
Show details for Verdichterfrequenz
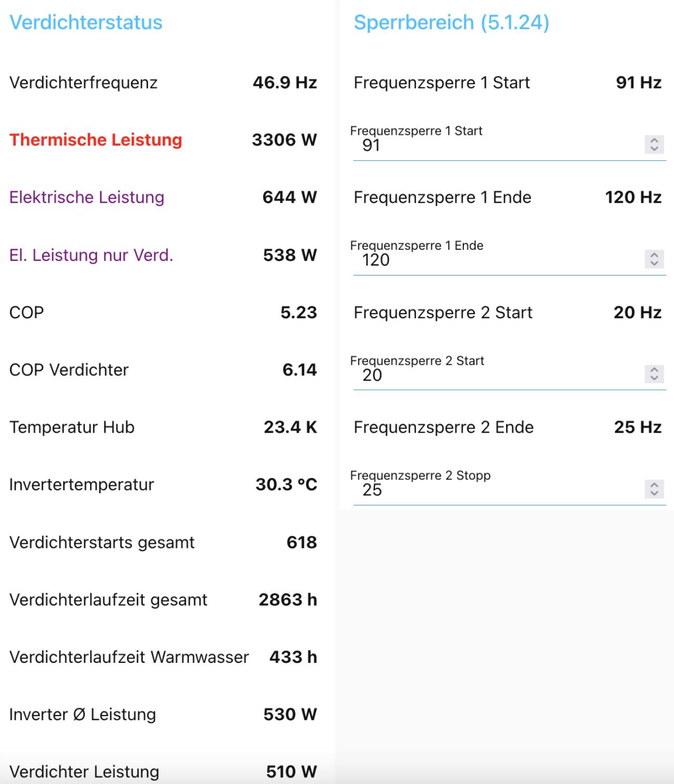[x=83, y=83]
